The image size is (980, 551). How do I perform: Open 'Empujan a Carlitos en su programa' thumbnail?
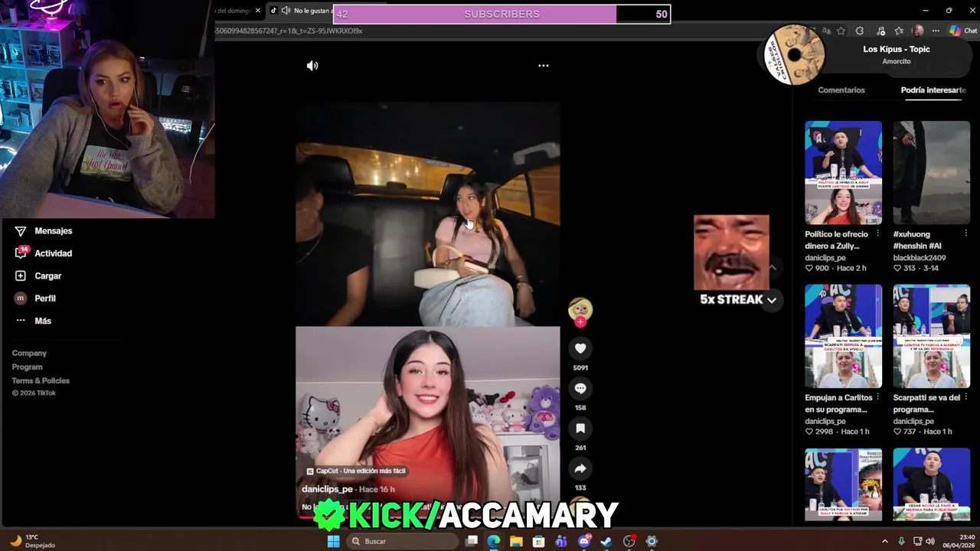click(x=843, y=336)
